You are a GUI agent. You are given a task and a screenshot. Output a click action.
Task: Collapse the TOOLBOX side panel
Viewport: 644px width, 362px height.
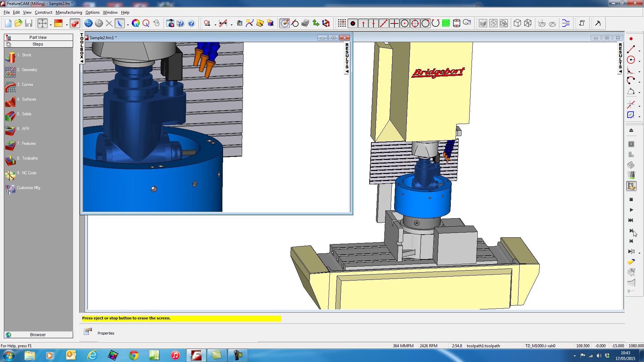click(x=82, y=48)
